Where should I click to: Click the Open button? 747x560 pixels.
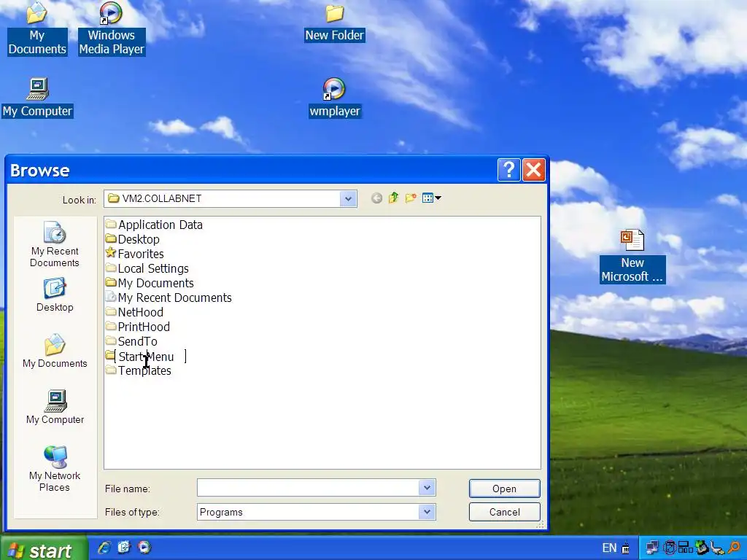tap(505, 489)
